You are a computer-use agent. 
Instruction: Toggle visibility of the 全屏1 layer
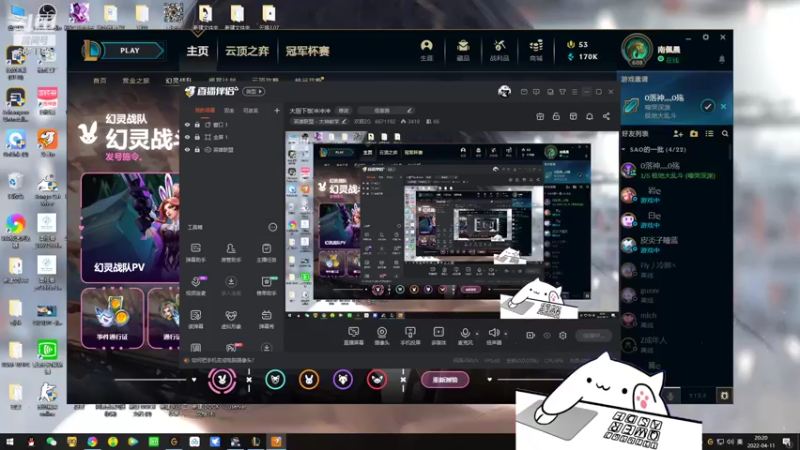(187, 137)
